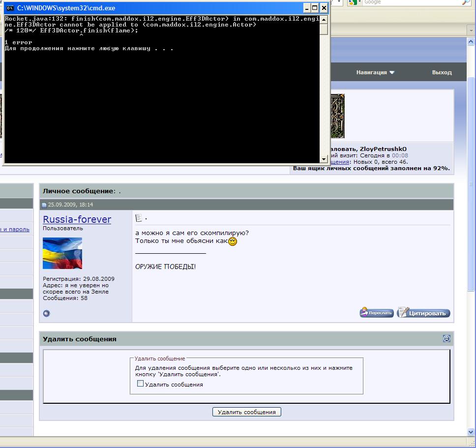
Task: Open the Навигация dropdown menu
Action: click(375, 73)
